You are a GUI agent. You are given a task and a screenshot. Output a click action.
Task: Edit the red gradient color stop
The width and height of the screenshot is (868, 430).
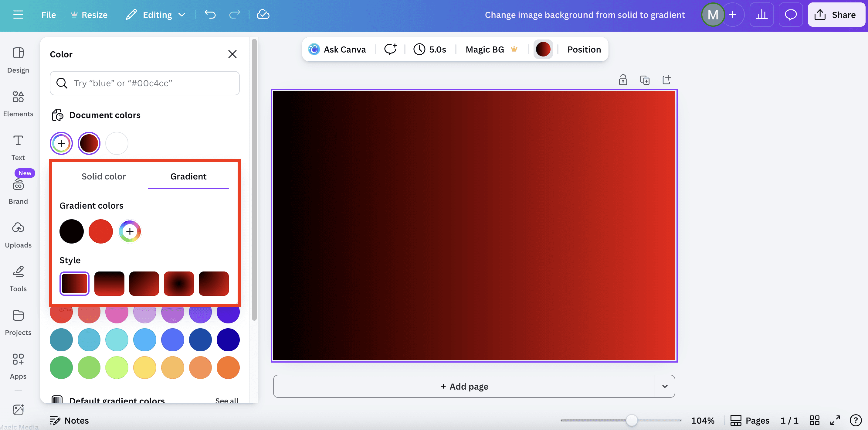coord(100,231)
